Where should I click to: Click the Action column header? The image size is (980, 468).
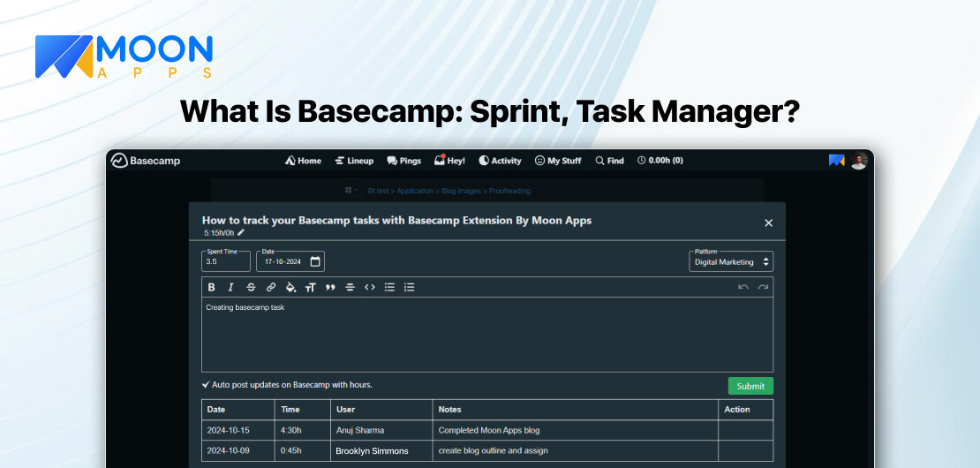point(746,410)
